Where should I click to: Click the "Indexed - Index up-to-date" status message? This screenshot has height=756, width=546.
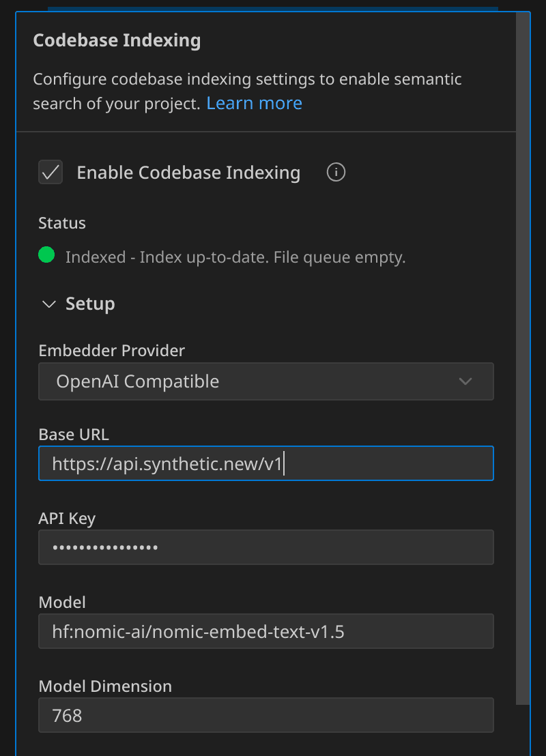(235, 258)
